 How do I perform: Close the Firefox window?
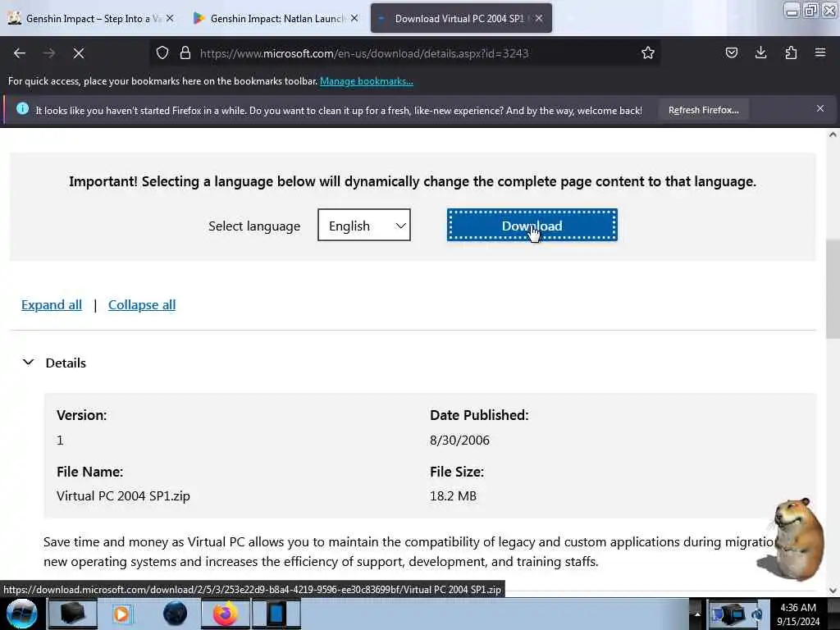coord(829,10)
